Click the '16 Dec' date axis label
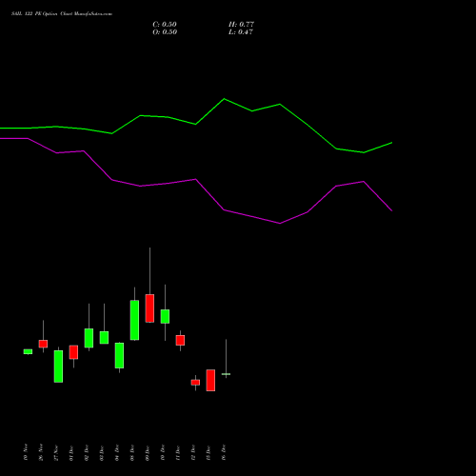476x476 pixels. point(224,453)
